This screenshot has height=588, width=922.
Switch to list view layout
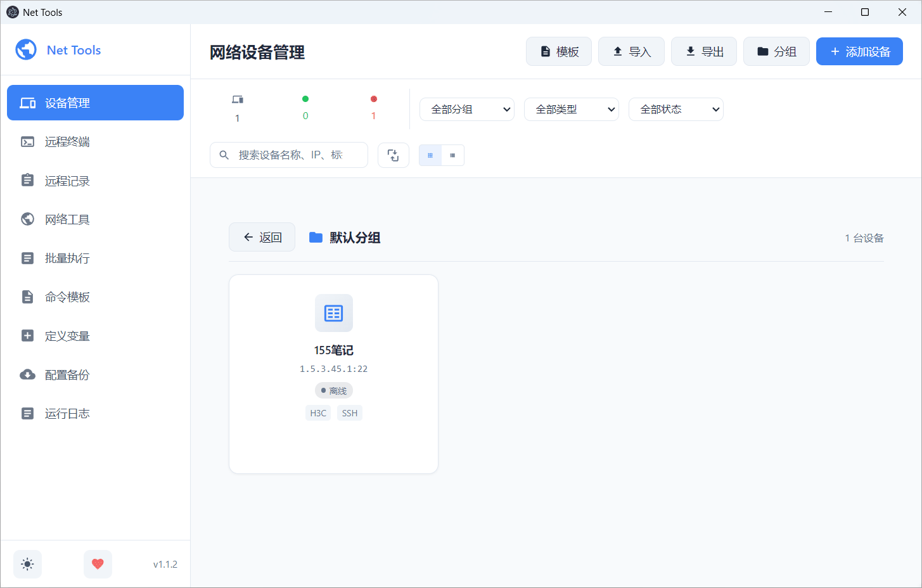[452, 155]
